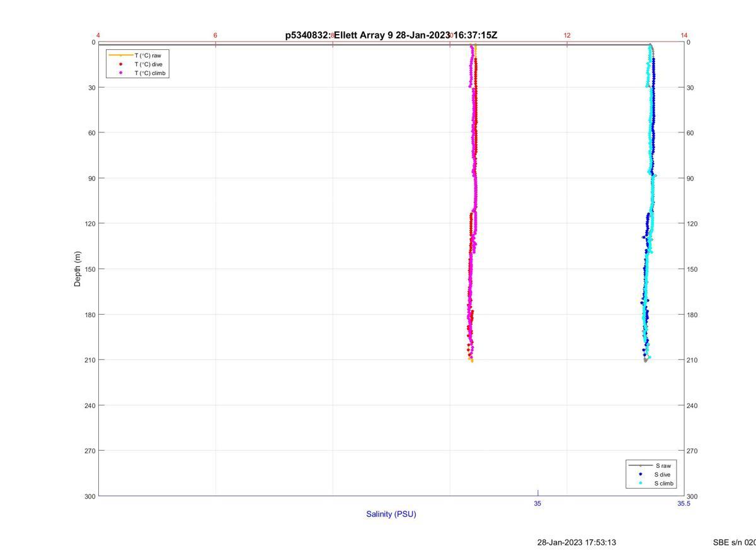Click the red temperature tick label 6

(215, 35)
